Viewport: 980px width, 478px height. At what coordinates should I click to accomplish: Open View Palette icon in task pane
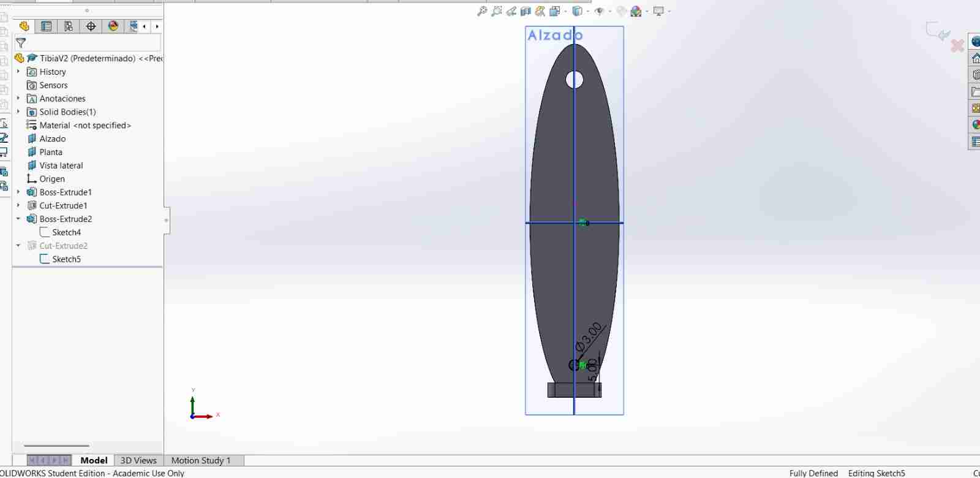[975, 108]
